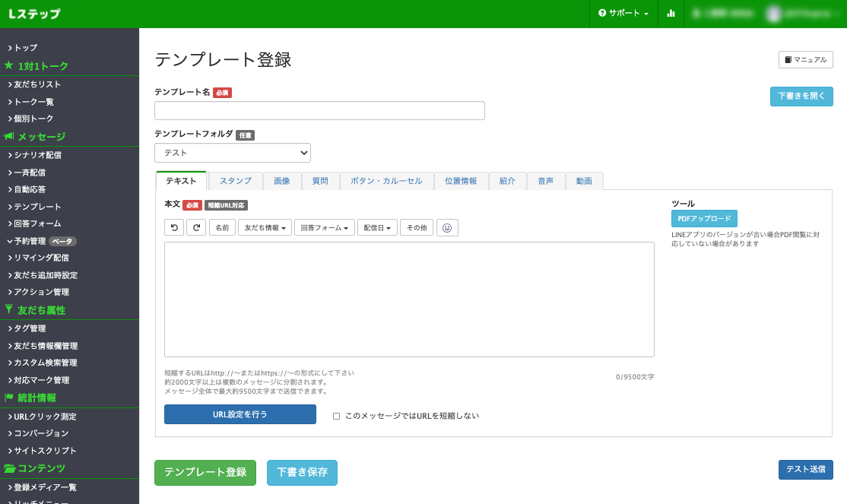
Task: Click the 統計情報 flag icon in the sidebar
Action: click(9, 398)
